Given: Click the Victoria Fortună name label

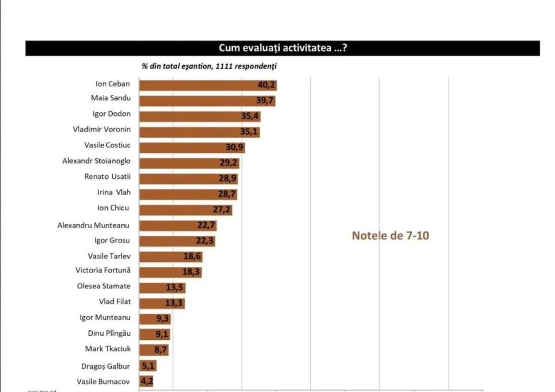Looking at the screenshot, I should 103,270.
